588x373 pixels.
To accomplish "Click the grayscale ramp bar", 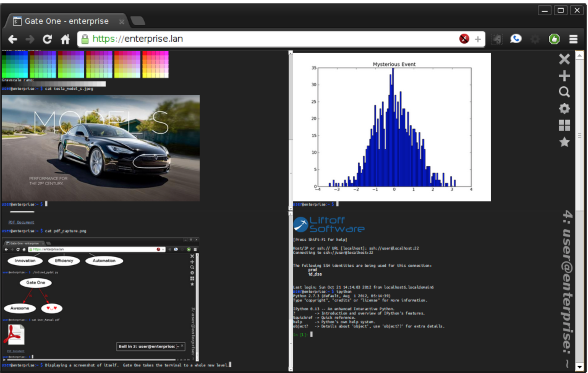I will [x=54, y=84].
